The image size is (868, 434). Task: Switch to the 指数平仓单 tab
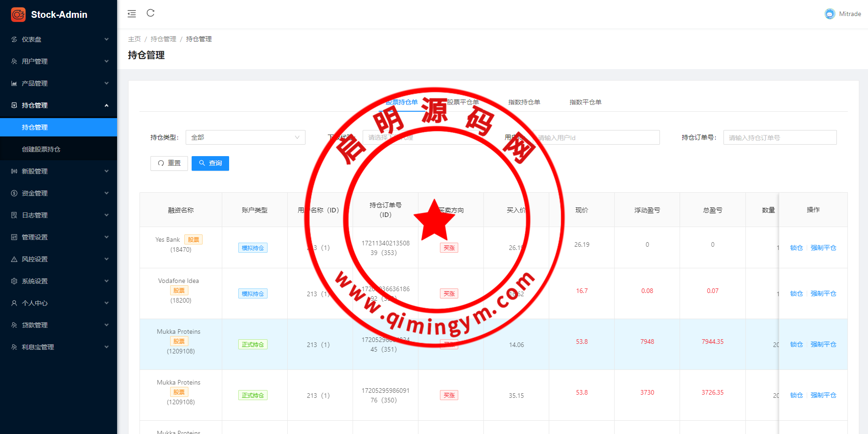pyautogui.click(x=585, y=102)
